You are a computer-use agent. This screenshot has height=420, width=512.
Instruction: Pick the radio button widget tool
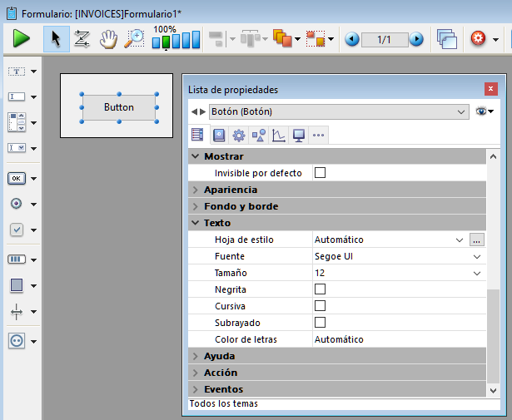tap(17, 204)
